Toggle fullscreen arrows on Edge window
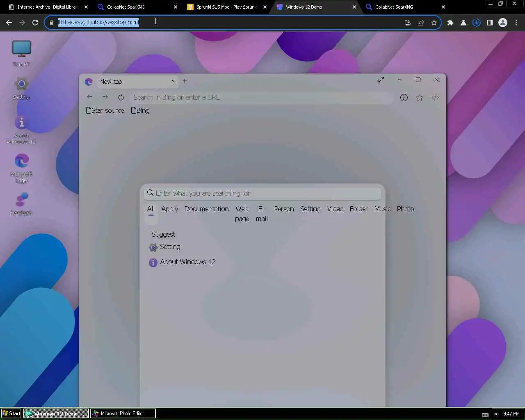The image size is (525, 420). coord(381,80)
